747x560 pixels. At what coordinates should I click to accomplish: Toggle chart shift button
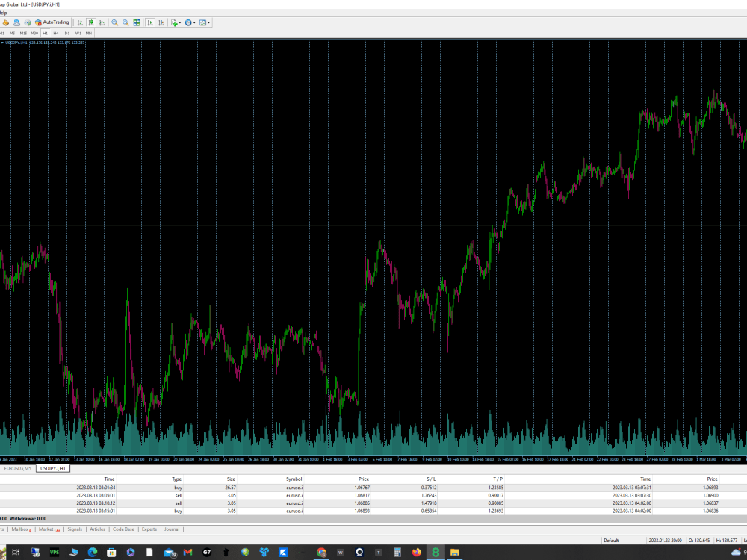(161, 22)
